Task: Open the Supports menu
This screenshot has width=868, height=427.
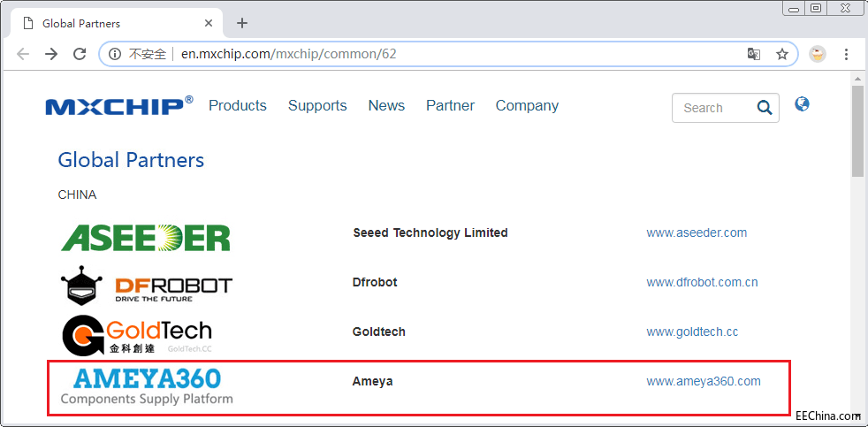Action: click(317, 105)
